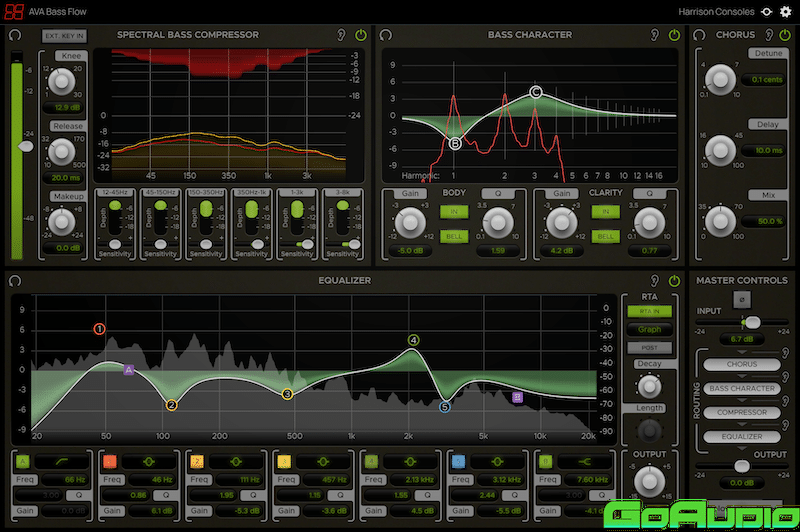Change filter shape of EQ band 5
The width and height of the screenshot is (800, 532).
497,462
